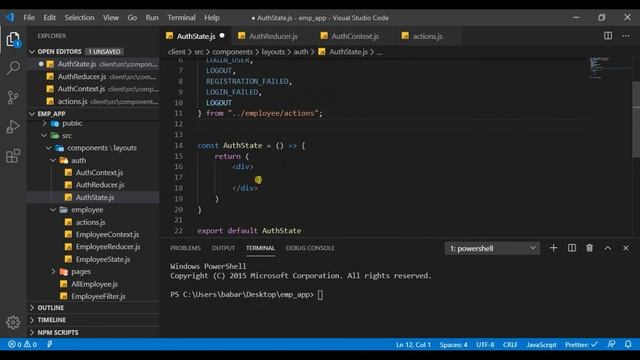Expand the Timeline section
Image resolution: width=640 pixels, height=360 pixels.
pos(93,320)
